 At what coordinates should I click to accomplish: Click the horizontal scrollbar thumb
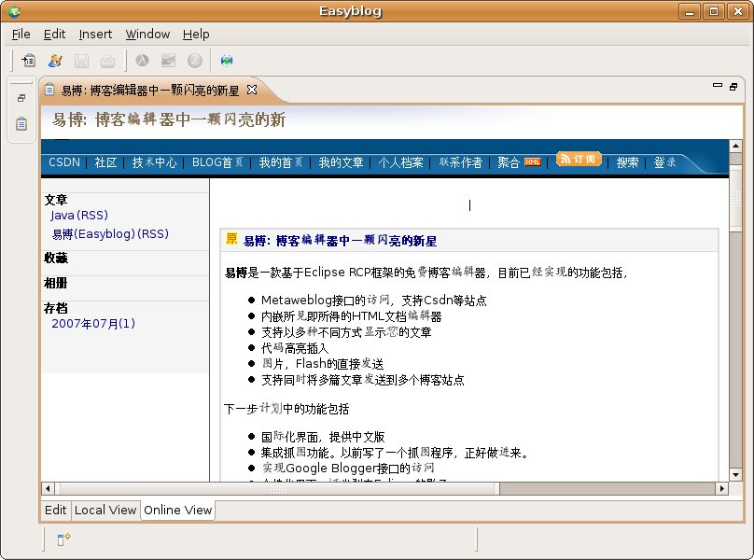(x=277, y=488)
